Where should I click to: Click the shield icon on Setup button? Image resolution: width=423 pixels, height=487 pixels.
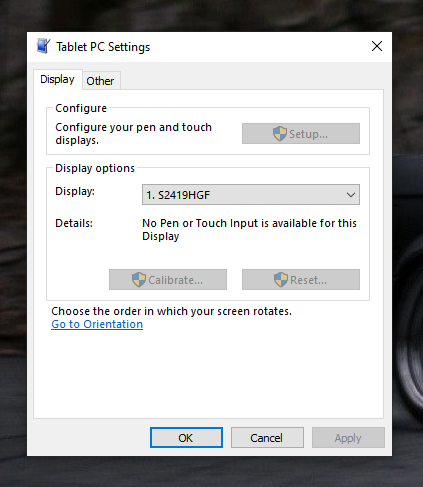tap(280, 134)
